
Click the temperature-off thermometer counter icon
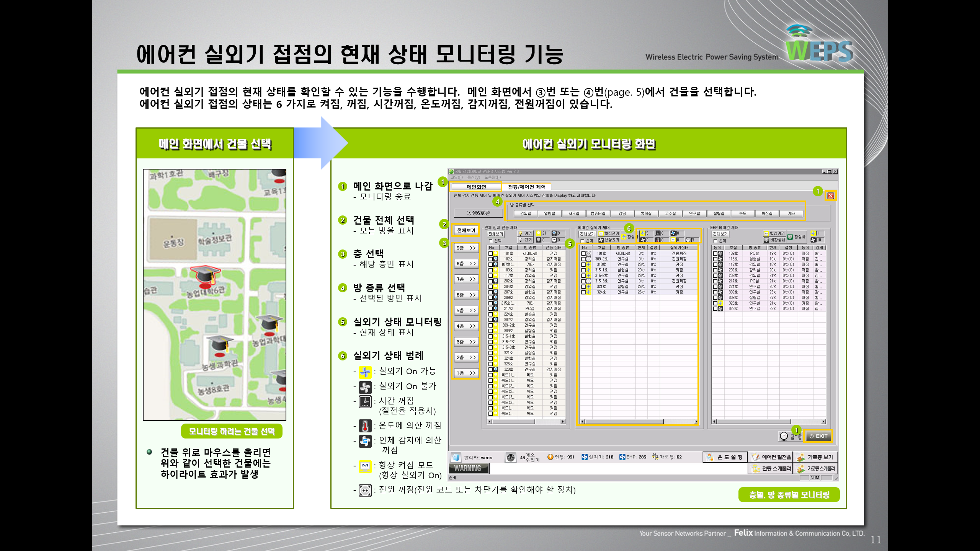tap(658, 240)
